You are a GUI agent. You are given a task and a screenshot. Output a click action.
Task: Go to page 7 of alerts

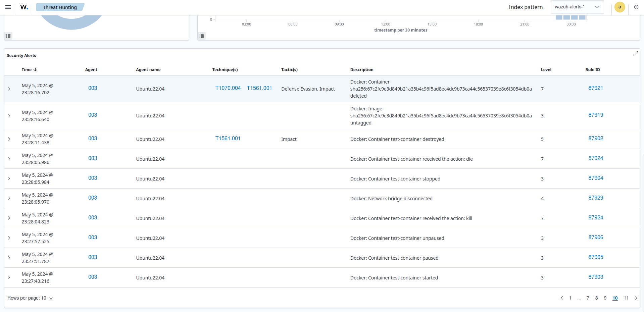tap(588, 298)
